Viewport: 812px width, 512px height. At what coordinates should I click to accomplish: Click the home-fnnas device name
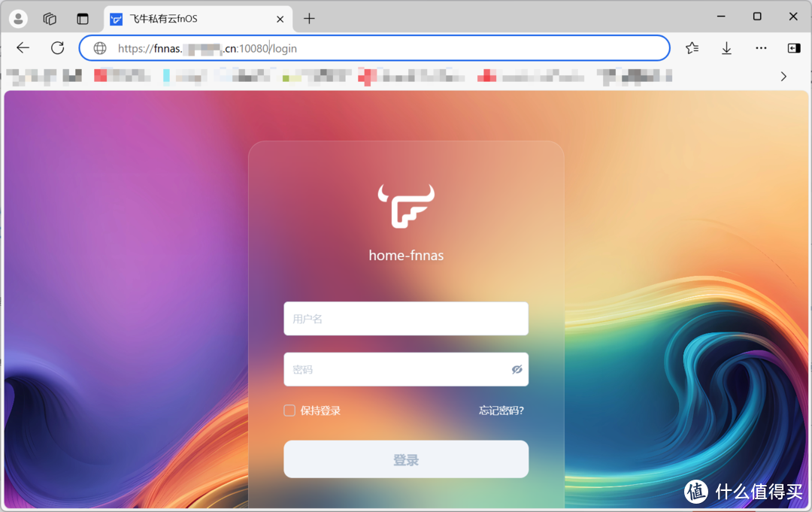coord(406,255)
